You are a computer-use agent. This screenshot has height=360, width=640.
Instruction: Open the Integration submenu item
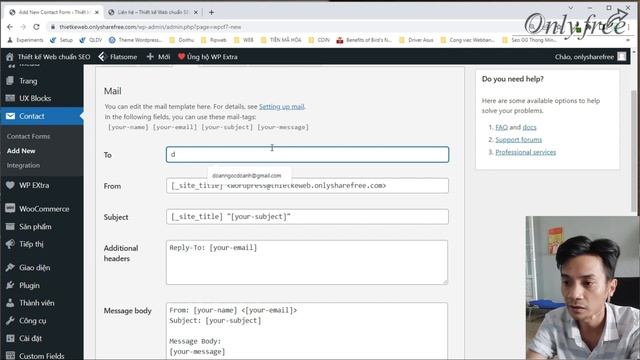[x=23, y=165]
